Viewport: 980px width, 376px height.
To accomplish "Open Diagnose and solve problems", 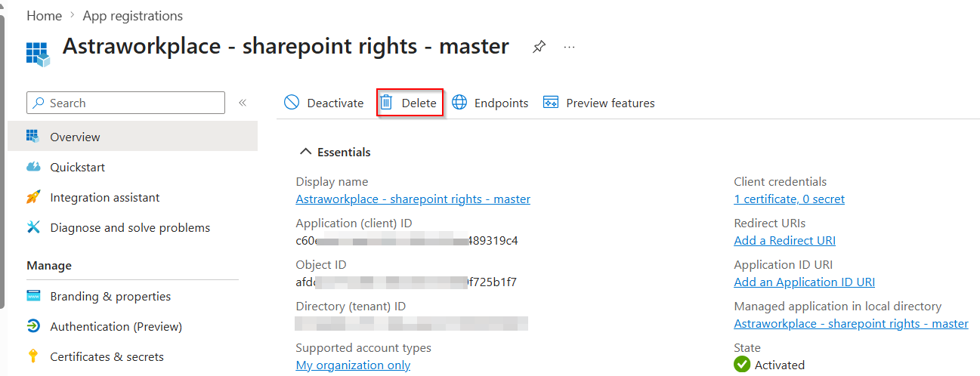I will click(x=129, y=227).
